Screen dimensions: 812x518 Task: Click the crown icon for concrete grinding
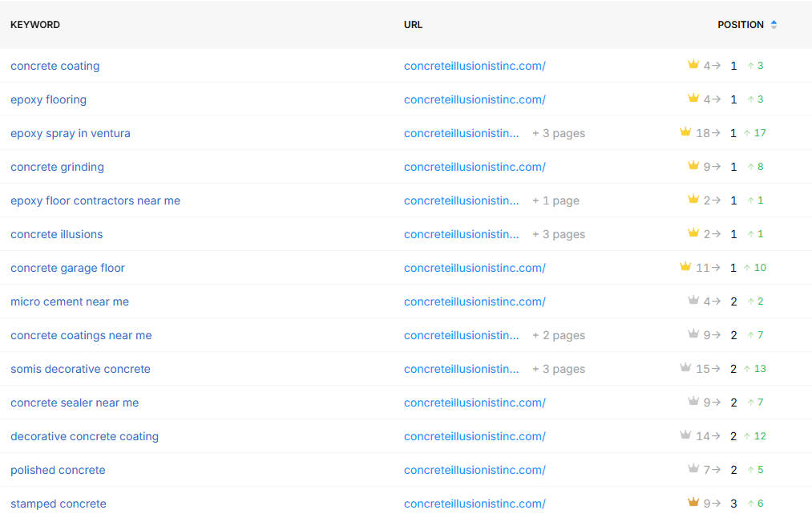point(693,165)
